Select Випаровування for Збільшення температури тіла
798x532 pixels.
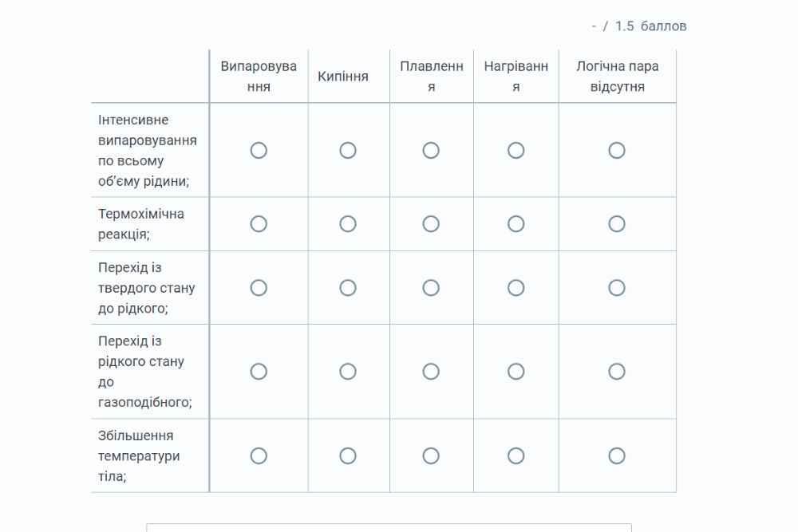(x=259, y=455)
